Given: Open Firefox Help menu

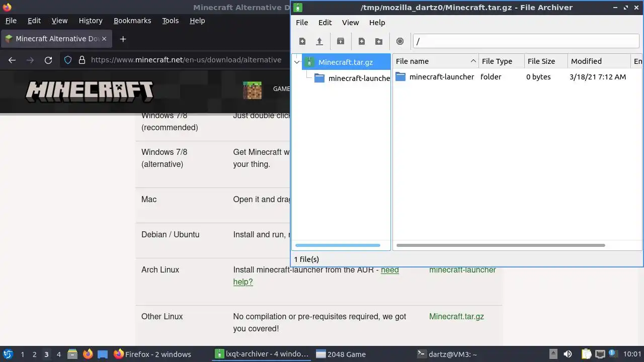Looking at the screenshot, I should tap(197, 21).
